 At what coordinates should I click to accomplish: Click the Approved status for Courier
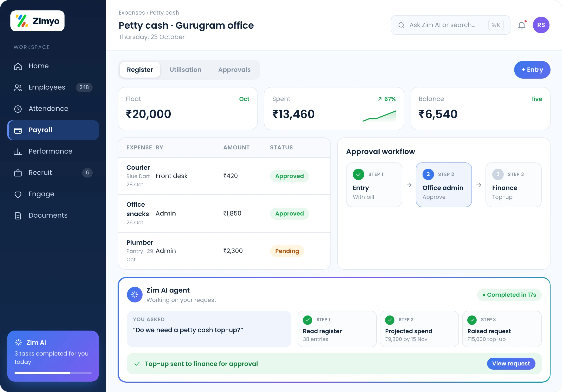290,176
